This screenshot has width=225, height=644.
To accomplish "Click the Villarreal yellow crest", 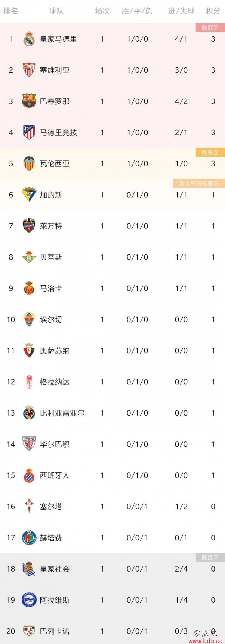I will 29,413.
